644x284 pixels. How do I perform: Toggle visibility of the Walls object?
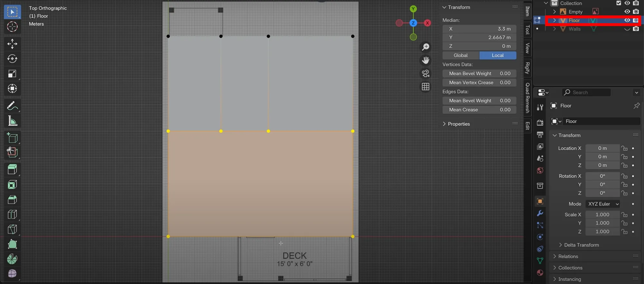[x=627, y=29]
